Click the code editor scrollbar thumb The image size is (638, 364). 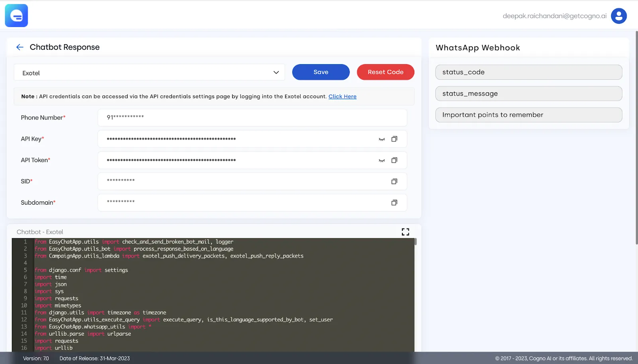(x=415, y=241)
